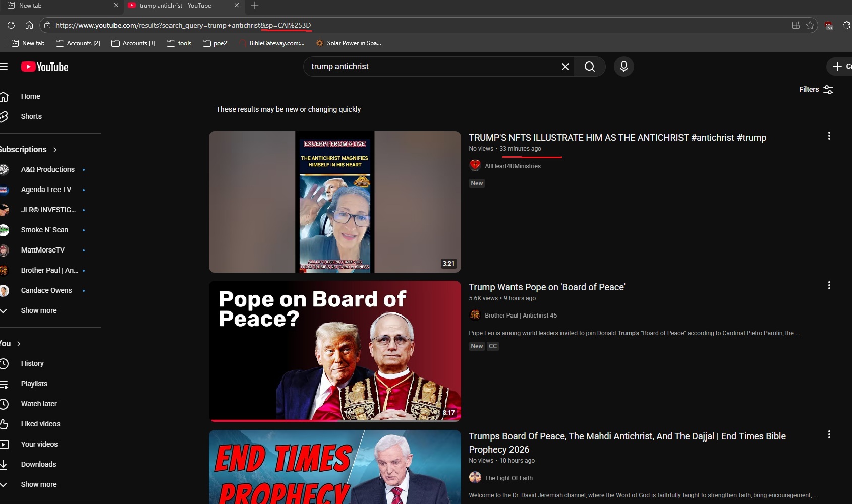Click into the YouTube search field

(434, 67)
